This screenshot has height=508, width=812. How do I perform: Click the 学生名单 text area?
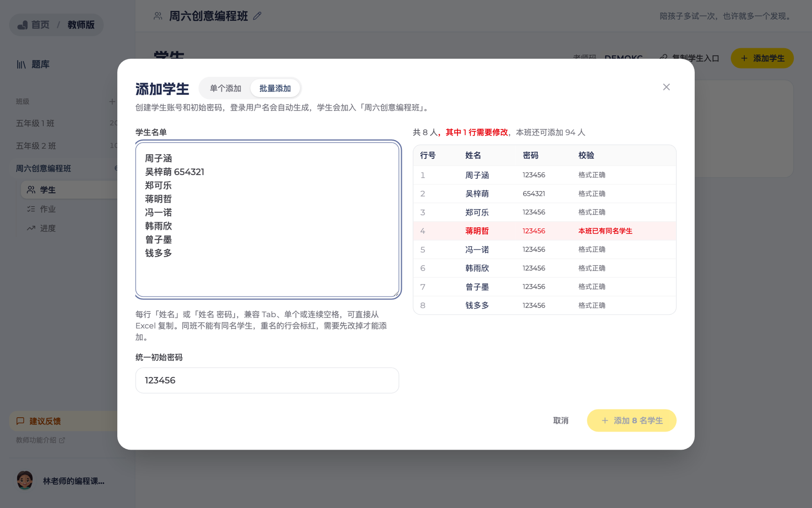[268, 219]
